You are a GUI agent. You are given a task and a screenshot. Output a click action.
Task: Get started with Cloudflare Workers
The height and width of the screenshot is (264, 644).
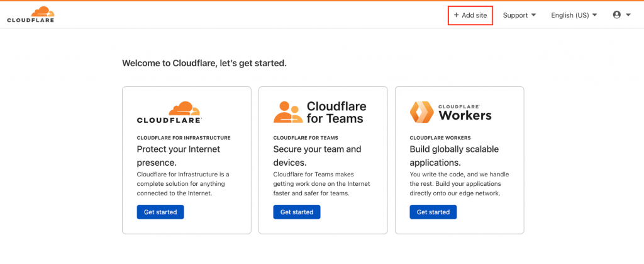click(433, 212)
